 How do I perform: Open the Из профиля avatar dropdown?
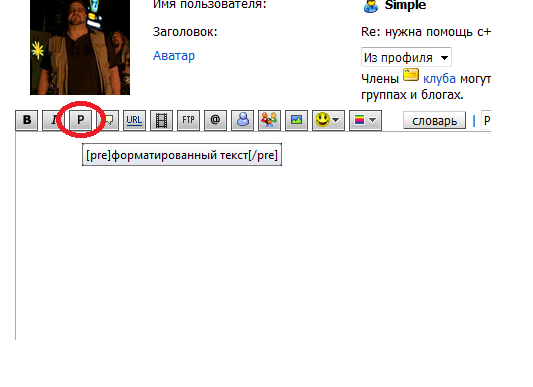point(406,57)
